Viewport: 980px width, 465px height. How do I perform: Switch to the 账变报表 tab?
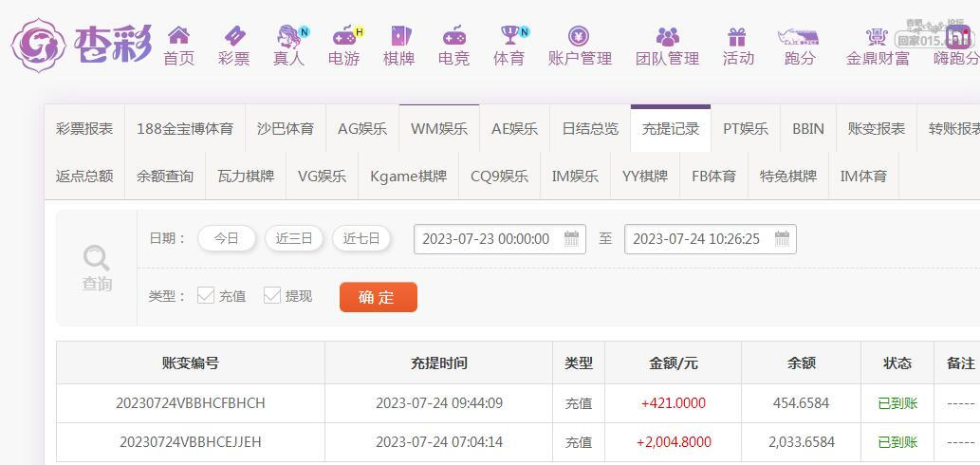pos(877,129)
